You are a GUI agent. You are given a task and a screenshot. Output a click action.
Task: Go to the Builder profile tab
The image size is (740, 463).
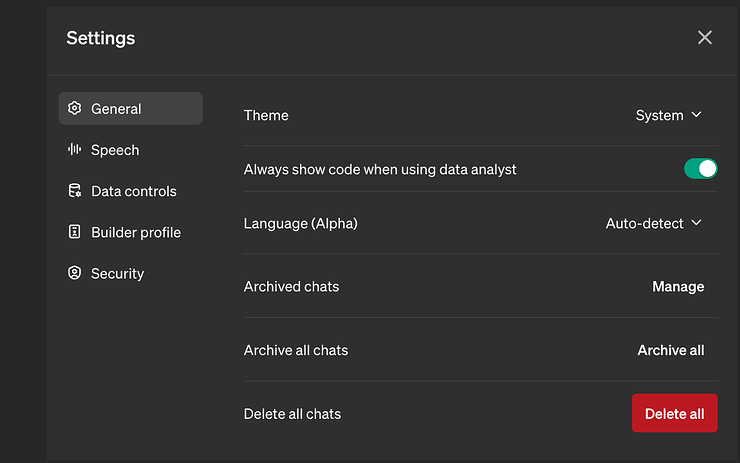(136, 232)
